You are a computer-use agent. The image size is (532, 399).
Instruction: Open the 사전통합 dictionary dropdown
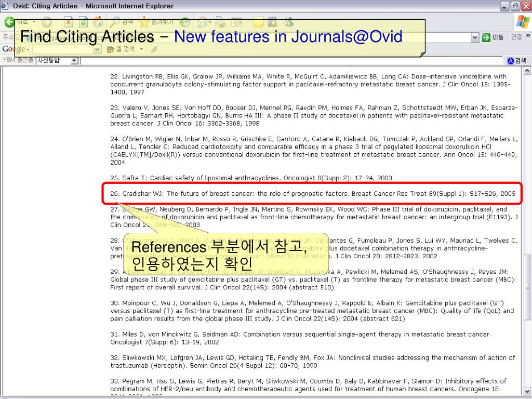click(74, 61)
